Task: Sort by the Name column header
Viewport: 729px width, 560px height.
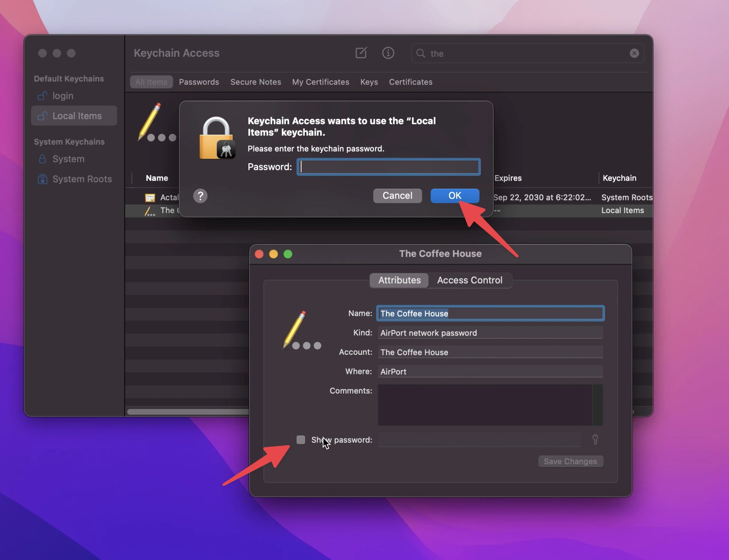Action: [x=157, y=178]
